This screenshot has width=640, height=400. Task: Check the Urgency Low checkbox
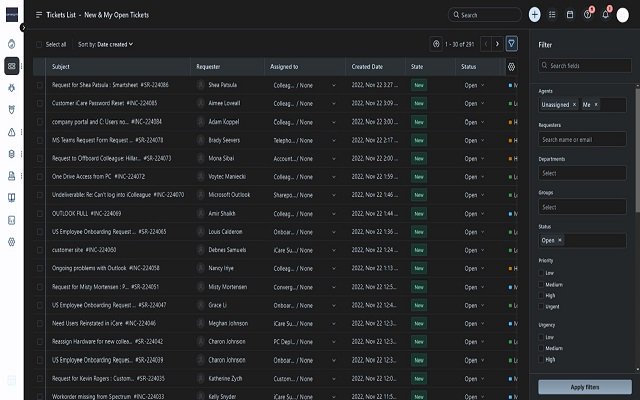(541, 337)
